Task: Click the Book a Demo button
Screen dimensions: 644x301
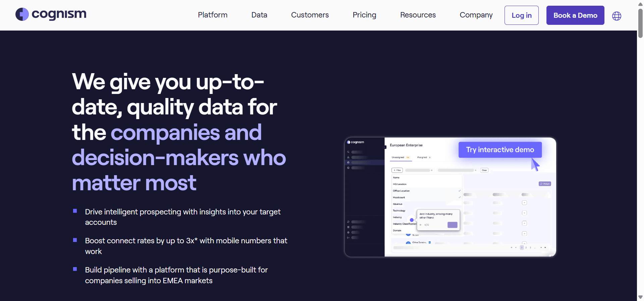Action: pyautogui.click(x=575, y=15)
